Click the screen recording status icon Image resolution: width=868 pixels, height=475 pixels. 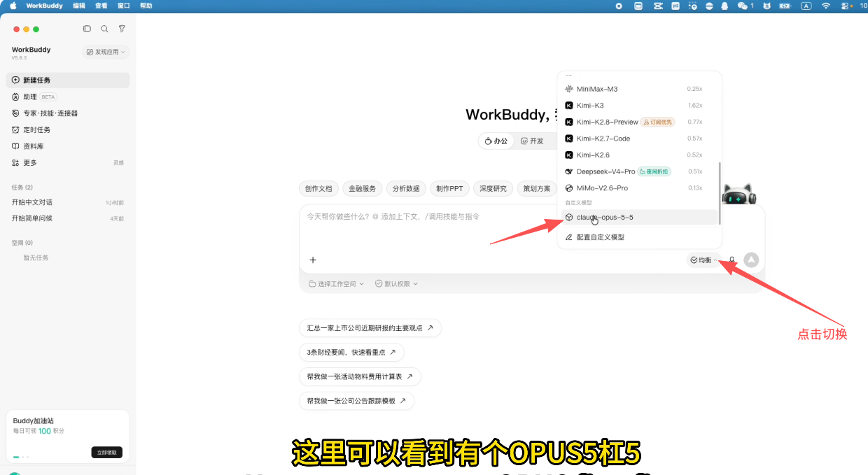[x=619, y=6]
